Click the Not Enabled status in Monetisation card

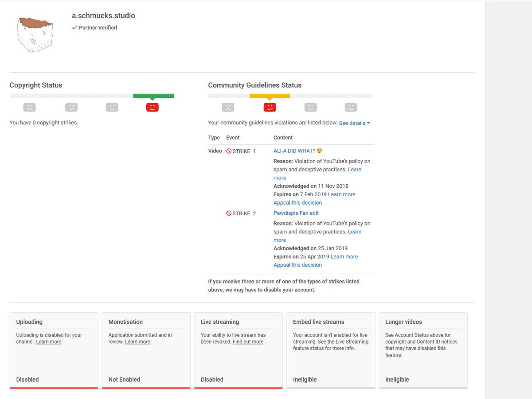pyautogui.click(x=124, y=380)
